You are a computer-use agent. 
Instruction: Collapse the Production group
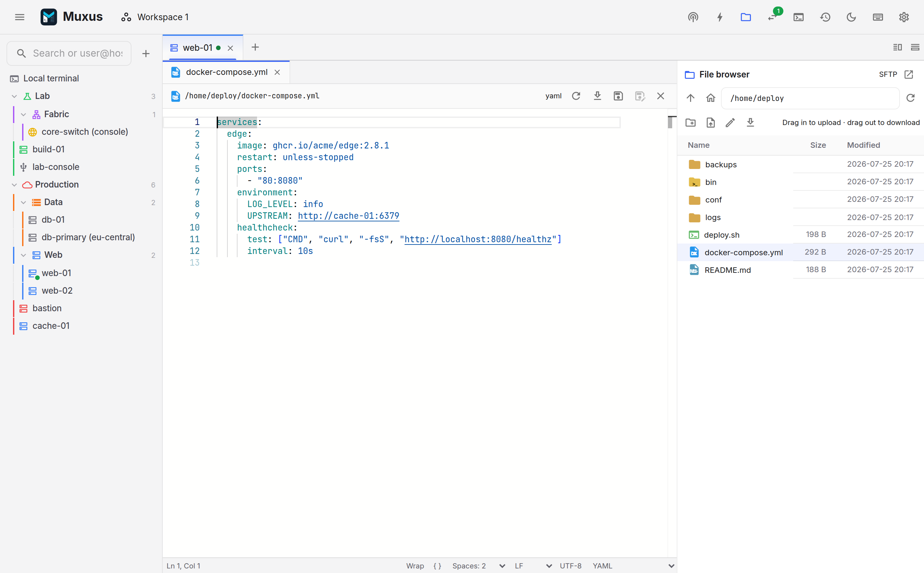(x=14, y=185)
